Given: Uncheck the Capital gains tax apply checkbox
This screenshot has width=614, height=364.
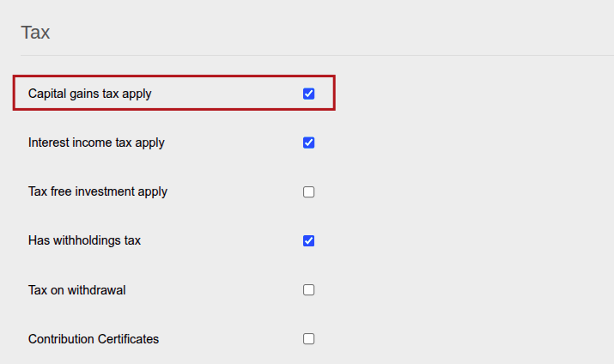Looking at the screenshot, I should (x=308, y=94).
